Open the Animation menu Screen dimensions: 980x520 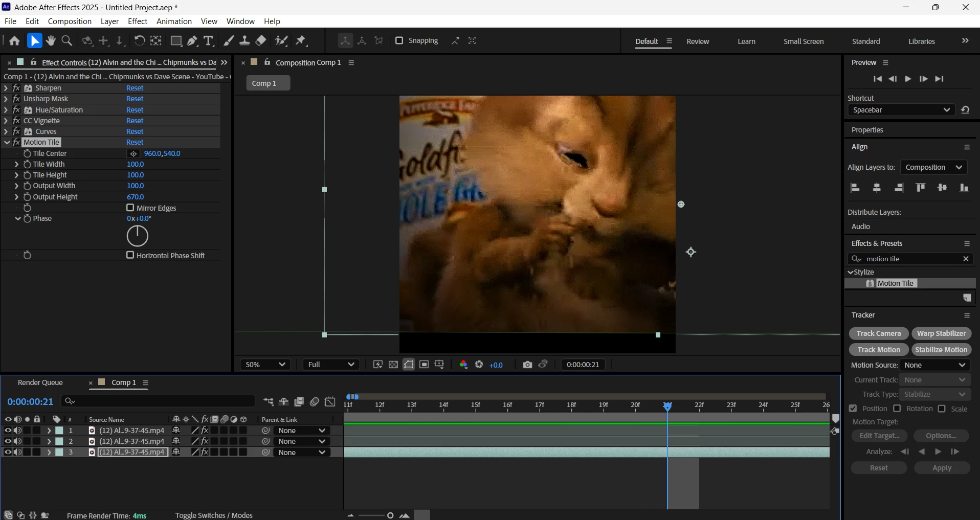tap(174, 21)
